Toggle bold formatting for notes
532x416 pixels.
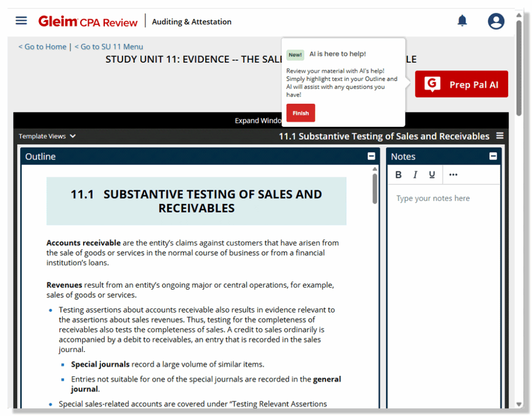pyautogui.click(x=398, y=175)
